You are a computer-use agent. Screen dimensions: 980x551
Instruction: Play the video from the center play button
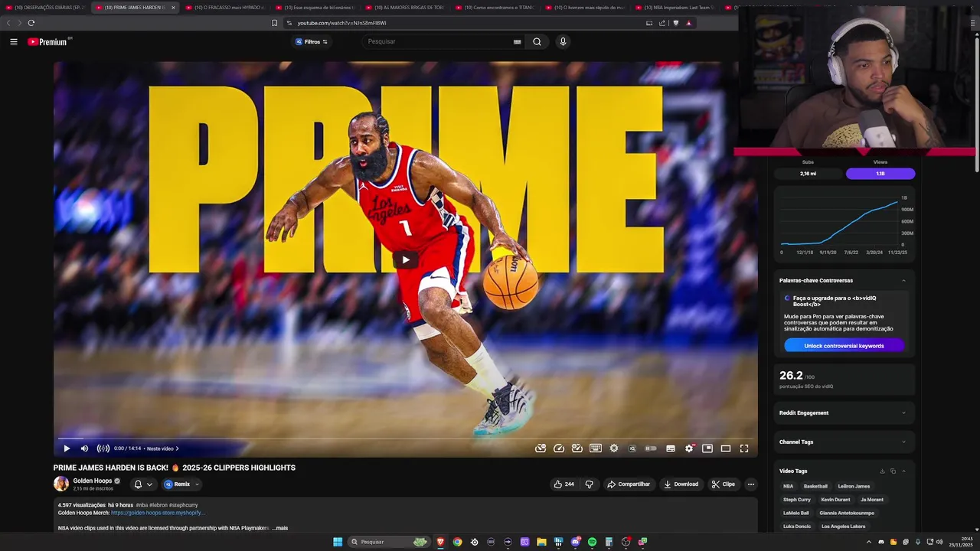[x=405, y=259]
